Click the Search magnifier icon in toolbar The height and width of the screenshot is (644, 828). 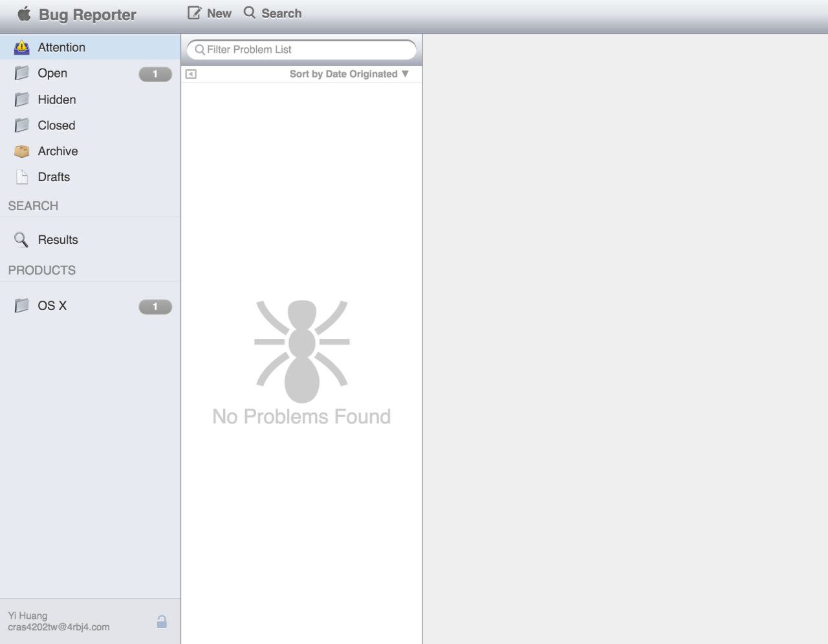coord(250,13)
